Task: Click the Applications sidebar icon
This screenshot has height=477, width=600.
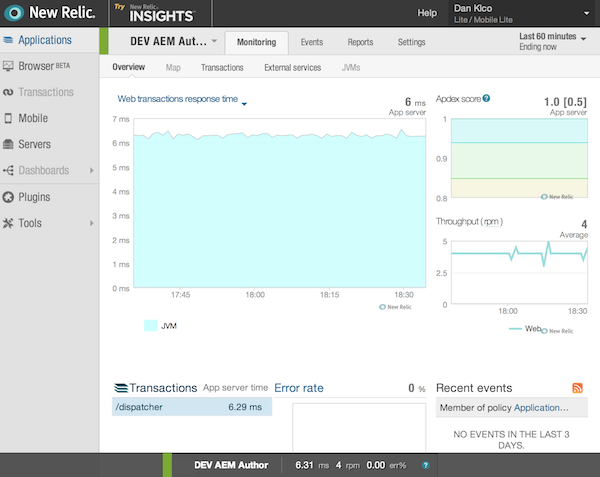Action: pos(8,40)
